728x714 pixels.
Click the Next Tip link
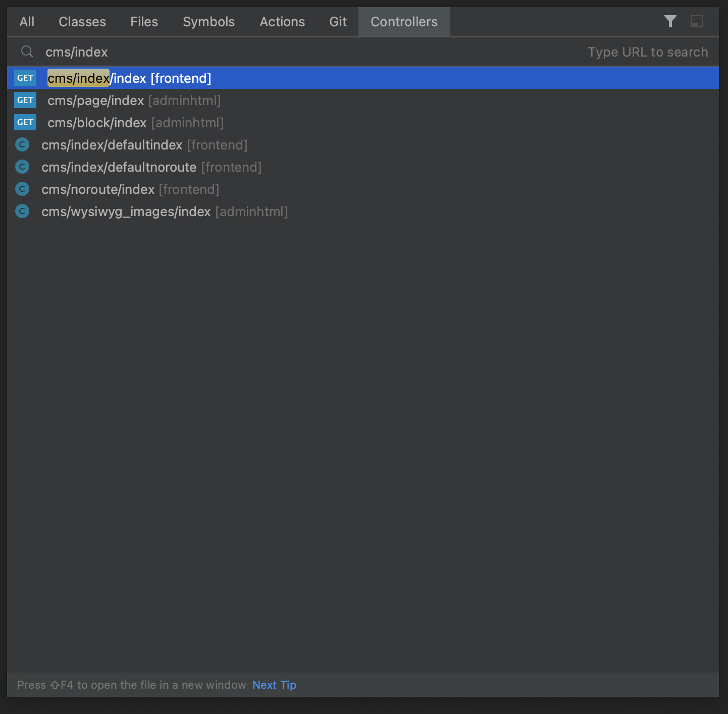[x=274, y=685]
